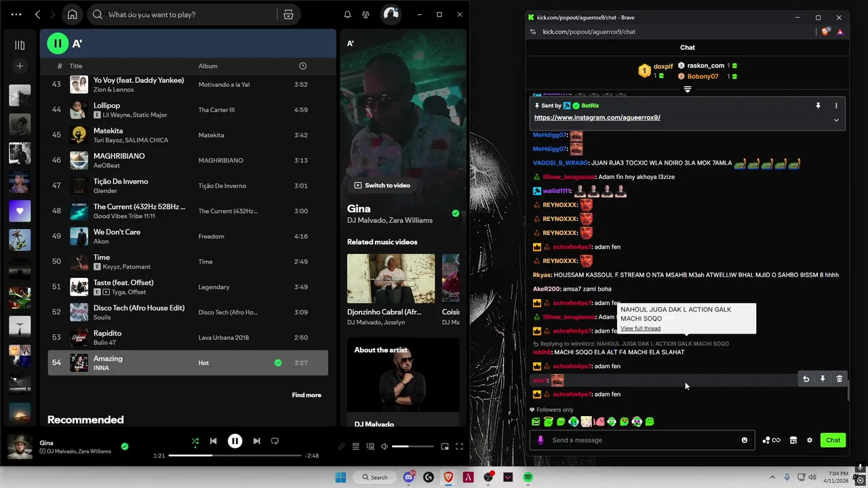The image size is (868, 488).
Task: Pause playlist with green header button
Action: coord(58,43)
